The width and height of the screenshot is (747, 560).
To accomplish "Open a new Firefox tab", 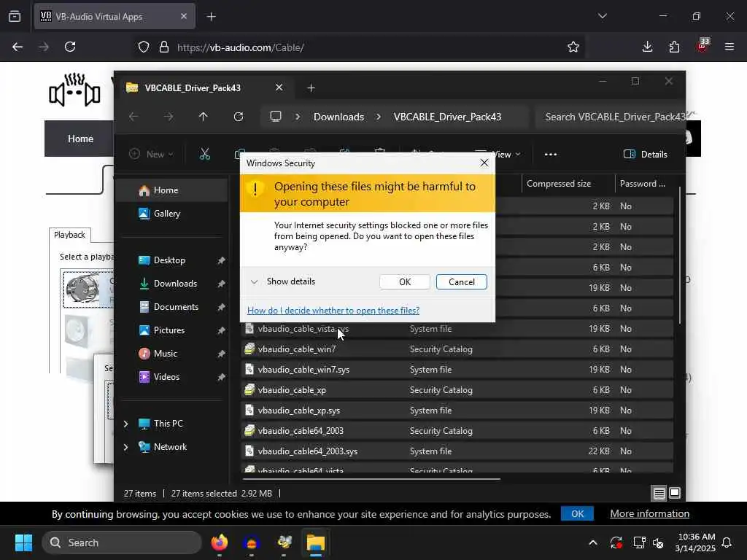I will pyautogui.click(x=211, y=17).
